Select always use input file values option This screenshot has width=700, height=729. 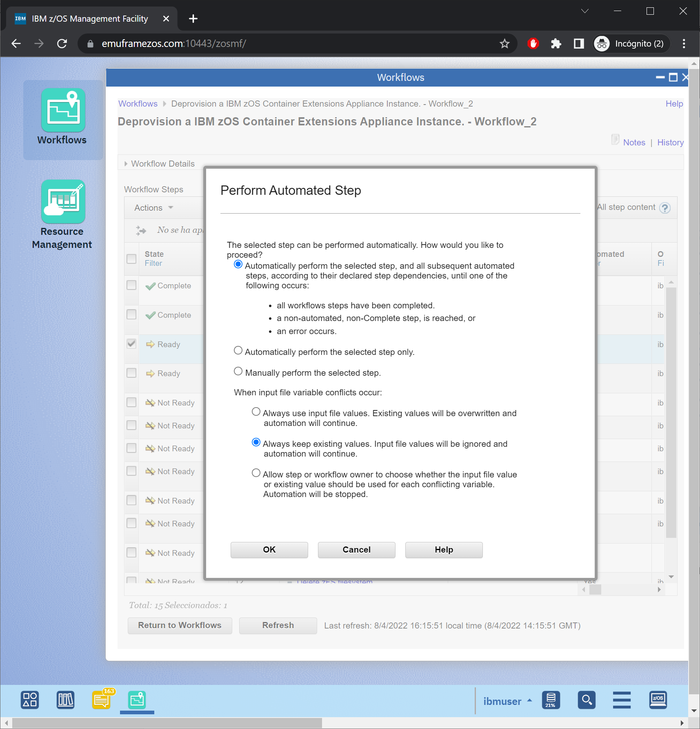coord(256,412)
